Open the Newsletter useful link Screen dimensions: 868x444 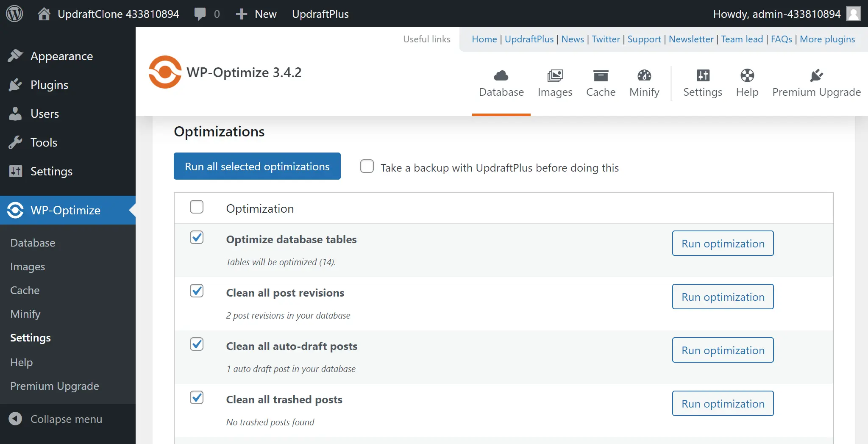[691, 39]
